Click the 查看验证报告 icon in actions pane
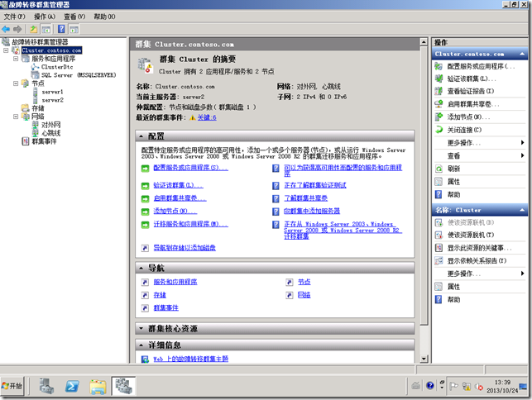This screenshot has width=532, height=400. click(439, 91)
